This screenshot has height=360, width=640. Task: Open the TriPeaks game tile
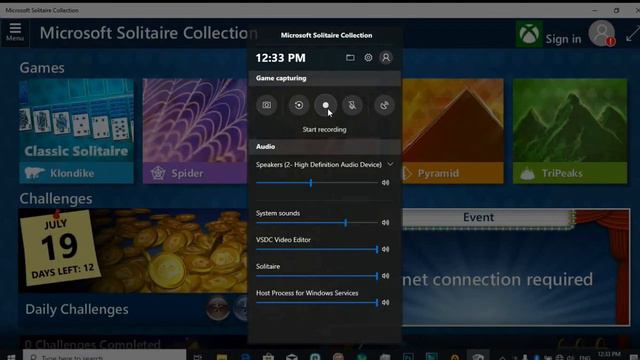(x=570, y=131)
